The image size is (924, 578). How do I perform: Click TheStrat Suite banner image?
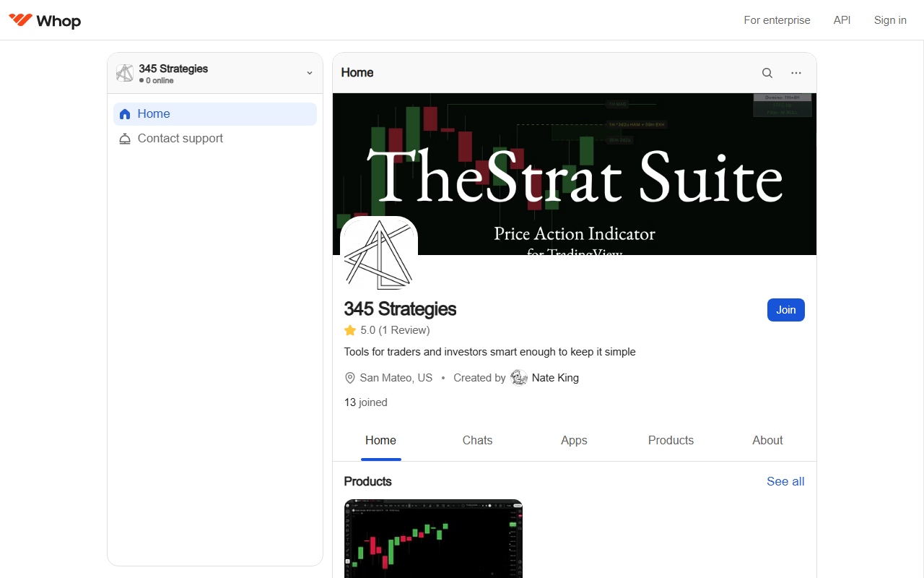click(575, 174)
